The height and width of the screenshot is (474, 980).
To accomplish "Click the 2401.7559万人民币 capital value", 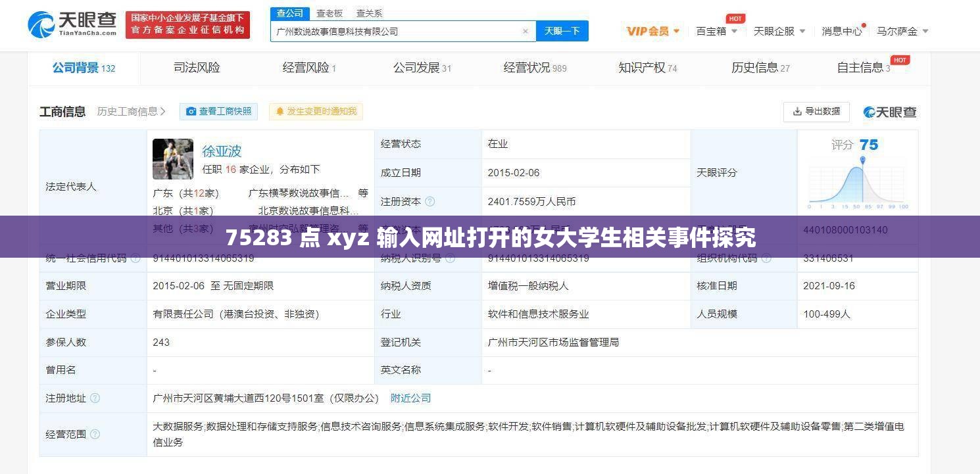I will (531, 202).
